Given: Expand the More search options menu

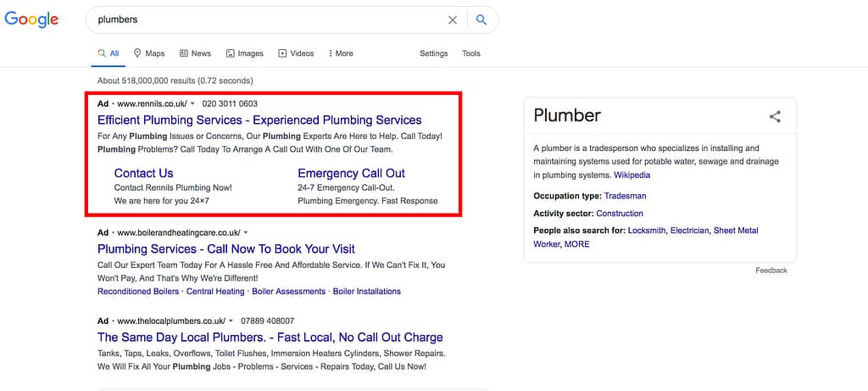Looking at the screenshot, I should (x=341, y=53).
